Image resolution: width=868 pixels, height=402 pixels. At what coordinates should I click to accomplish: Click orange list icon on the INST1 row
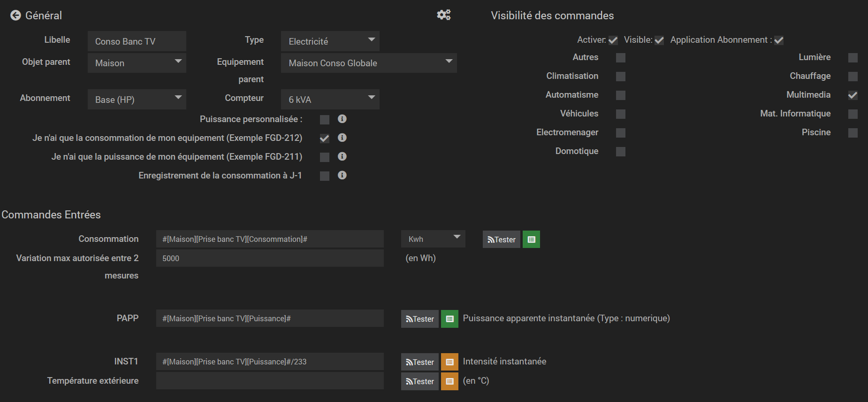449,362
